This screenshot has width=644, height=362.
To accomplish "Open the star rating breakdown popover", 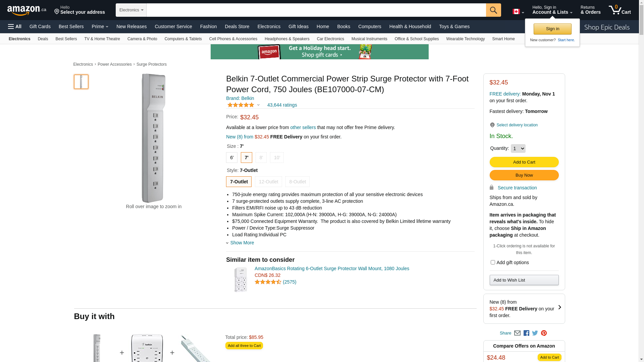I will 244,105.
